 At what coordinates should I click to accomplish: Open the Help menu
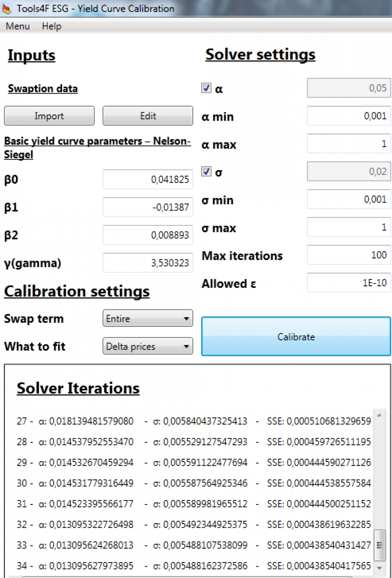click(51, 26)
